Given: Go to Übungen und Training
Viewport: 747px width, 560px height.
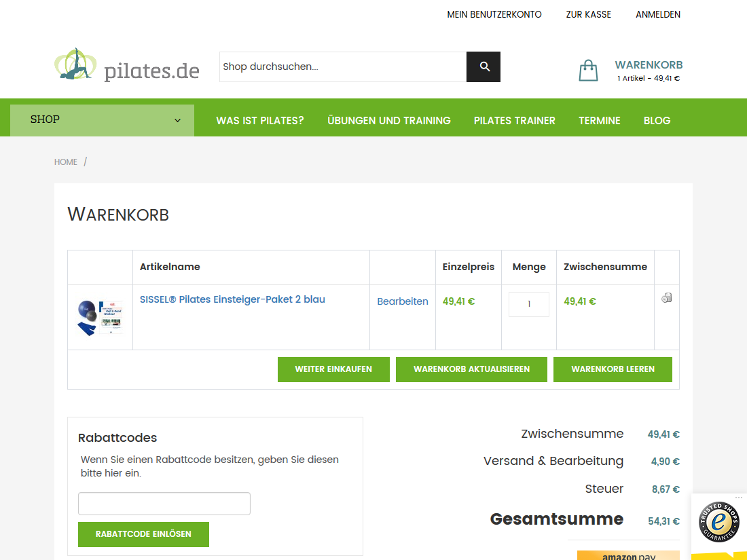Looking at the screenshot, I should (389, 120).
